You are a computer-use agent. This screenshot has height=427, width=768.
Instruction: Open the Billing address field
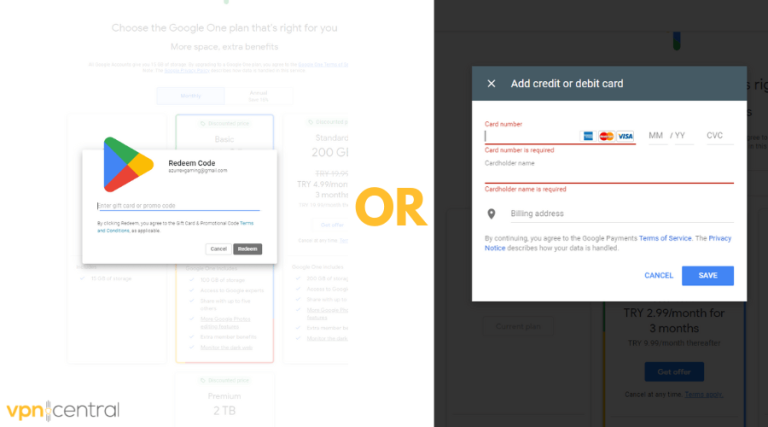pos(620,214)
